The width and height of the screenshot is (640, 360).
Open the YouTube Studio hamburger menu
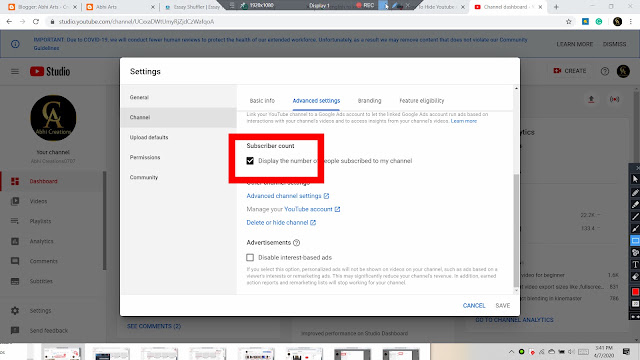(x=15, y=72)
